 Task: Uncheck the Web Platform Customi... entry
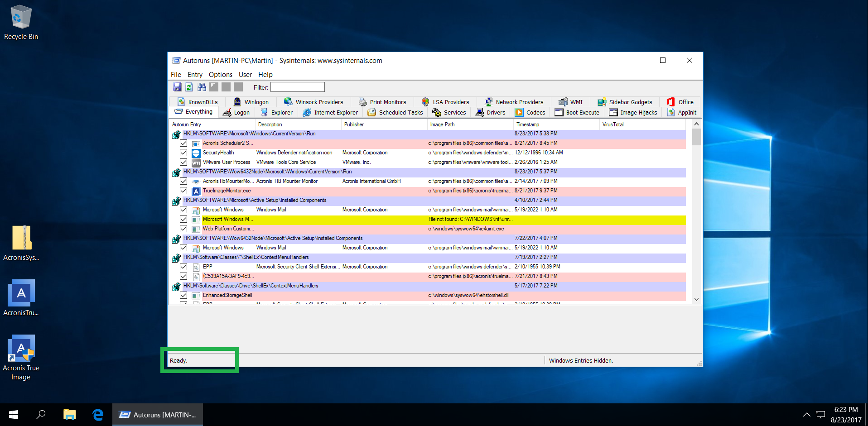coord(183,229)
